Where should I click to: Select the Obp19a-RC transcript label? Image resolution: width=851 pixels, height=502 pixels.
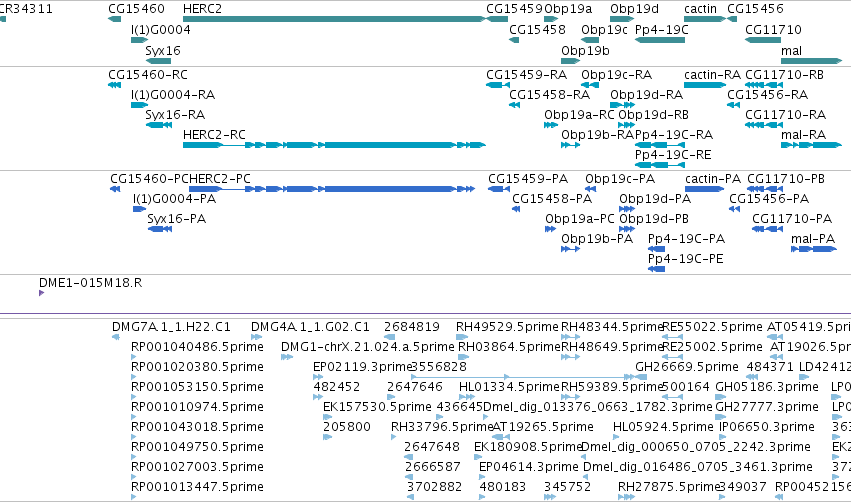pos(580,115)
